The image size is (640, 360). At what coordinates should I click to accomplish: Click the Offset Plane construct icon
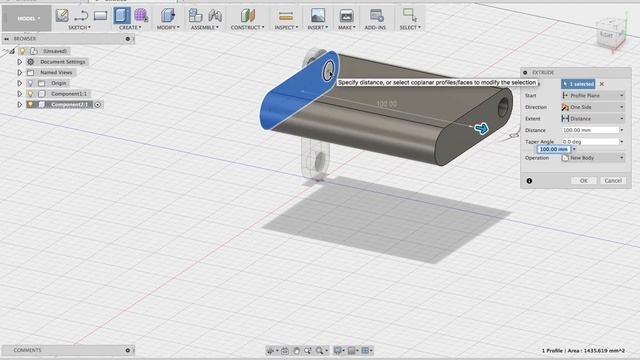(x=247, y=16)
